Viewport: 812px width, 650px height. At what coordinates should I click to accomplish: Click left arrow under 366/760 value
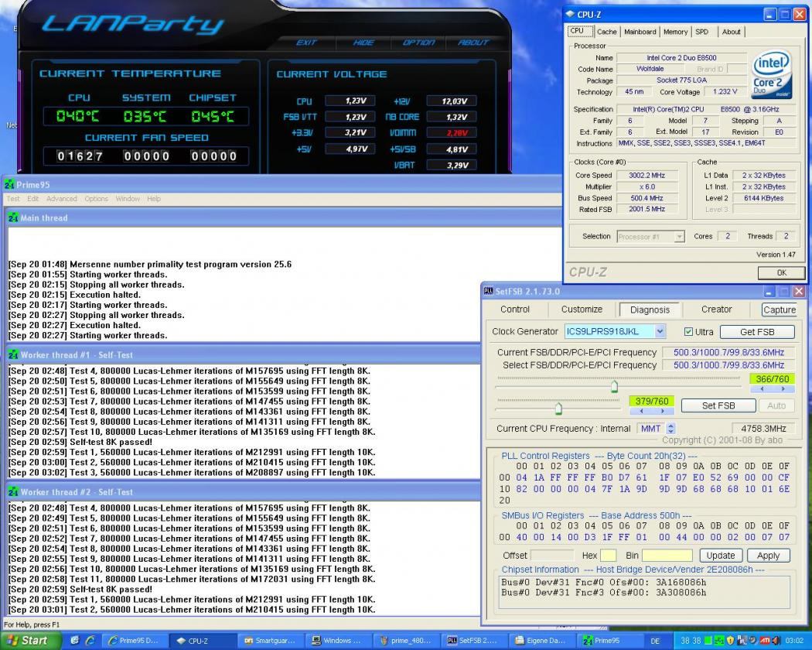pos(762,389)
